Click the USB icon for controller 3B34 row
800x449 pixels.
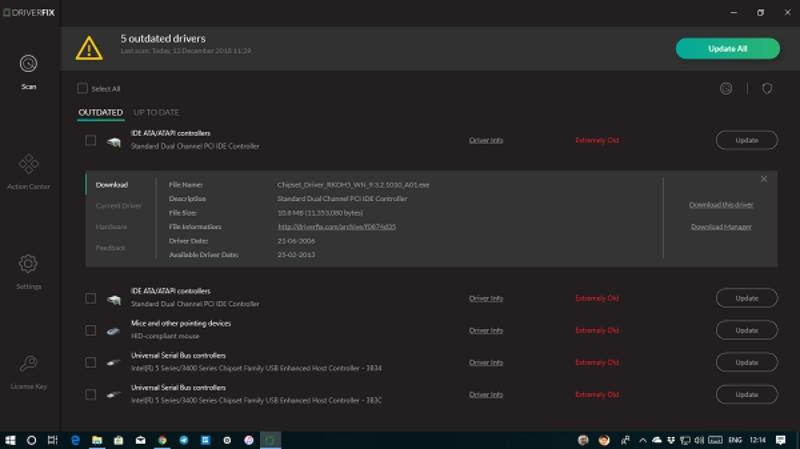pyautogui.click(x=113, y=363)
